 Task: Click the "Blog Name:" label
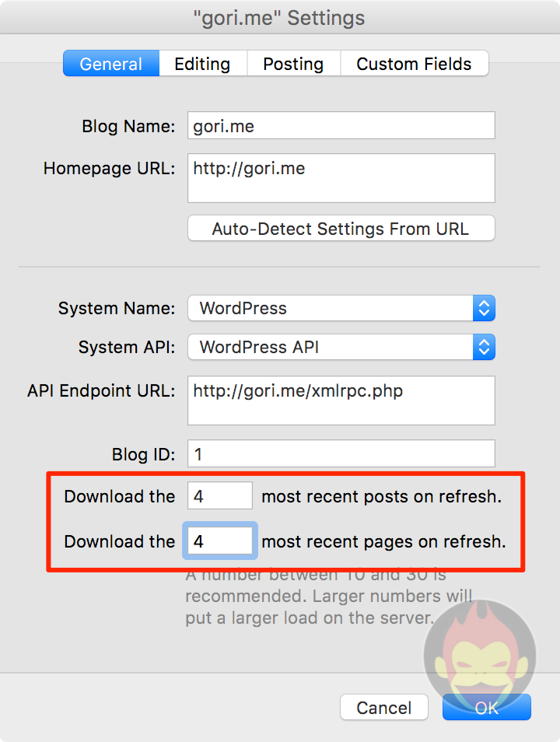click(x=128, y=127)
